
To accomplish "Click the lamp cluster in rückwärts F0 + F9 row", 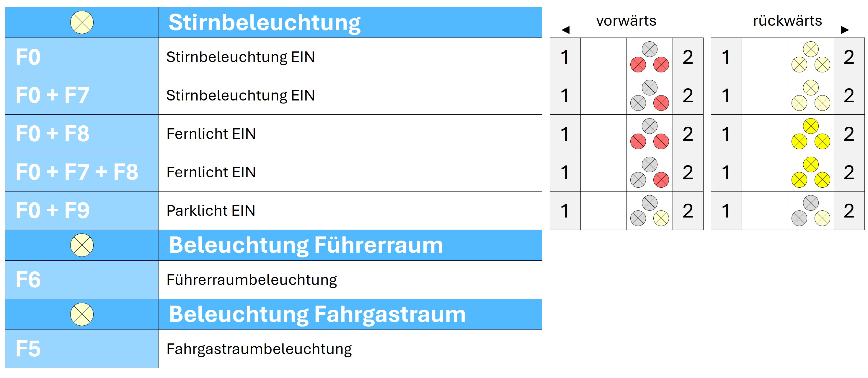I will (810, 211).
